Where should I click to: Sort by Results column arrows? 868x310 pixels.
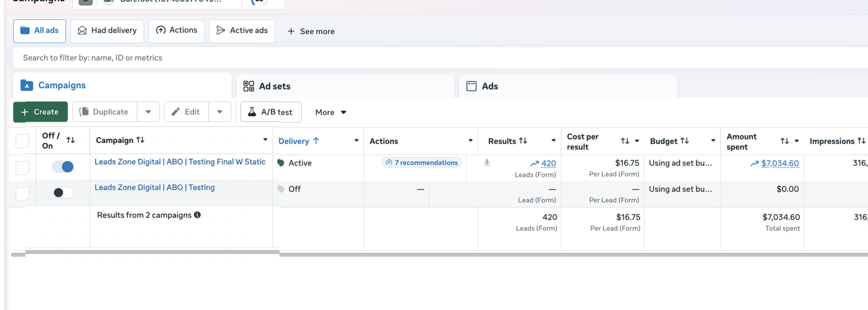[523, 141]
